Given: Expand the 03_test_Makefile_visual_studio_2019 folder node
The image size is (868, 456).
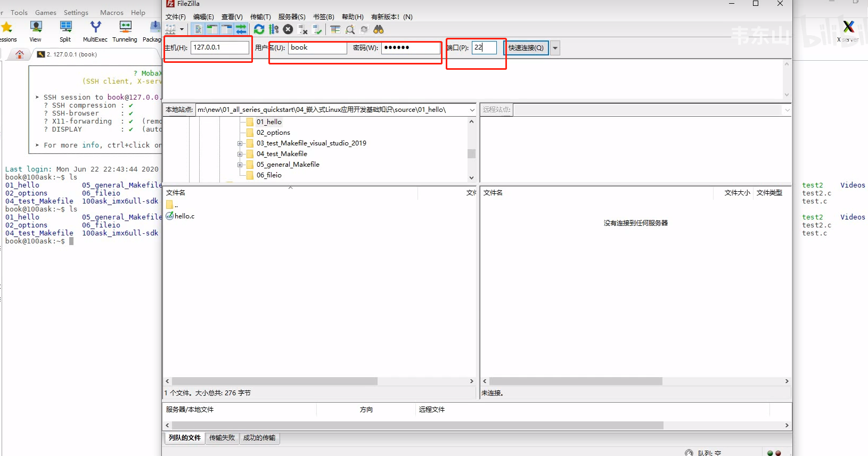Looking at the screenshot, I should 240,143.
